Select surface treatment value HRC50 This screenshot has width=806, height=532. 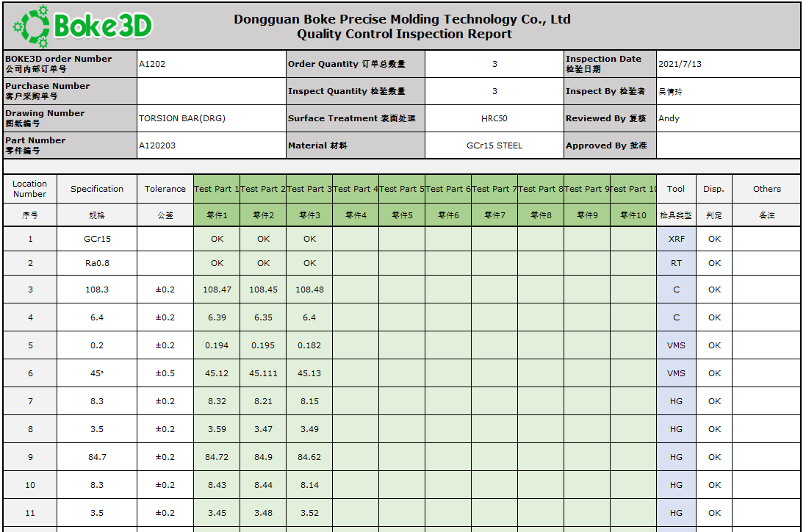(x=494, y=118)
